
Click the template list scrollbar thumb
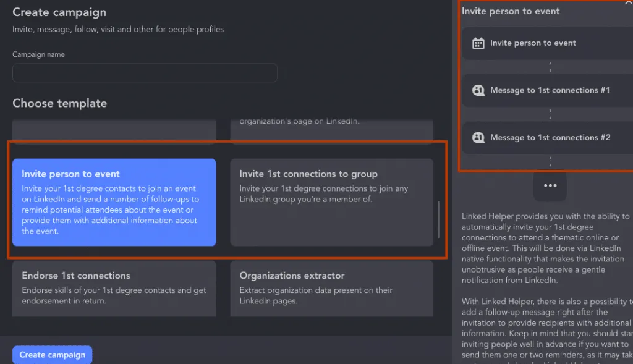pos(438,219)
